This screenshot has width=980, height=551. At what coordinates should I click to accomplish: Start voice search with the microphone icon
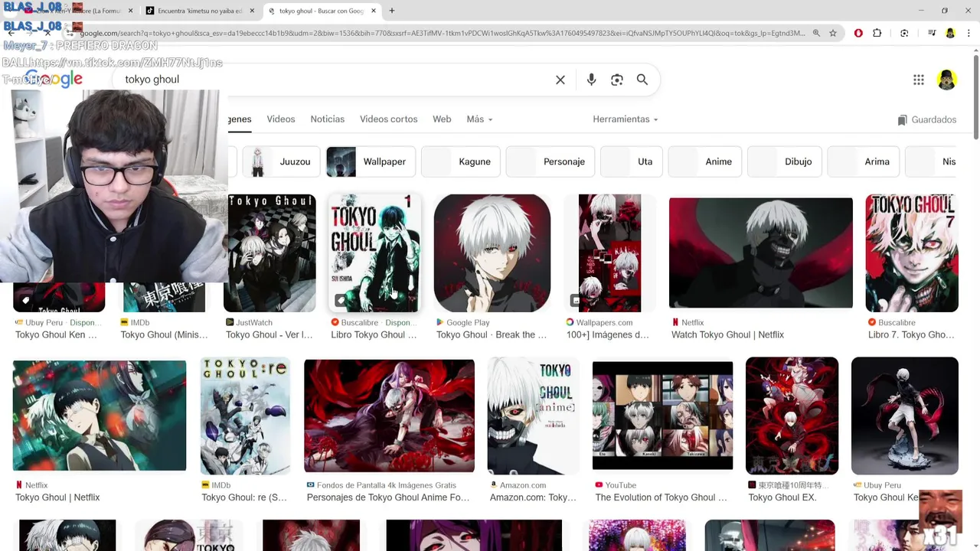point(591,80)
